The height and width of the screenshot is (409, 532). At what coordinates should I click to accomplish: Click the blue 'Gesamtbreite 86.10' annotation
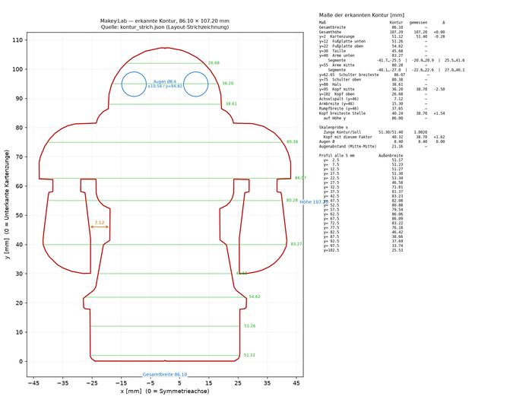pyautogui.click(x=165, y=374)
